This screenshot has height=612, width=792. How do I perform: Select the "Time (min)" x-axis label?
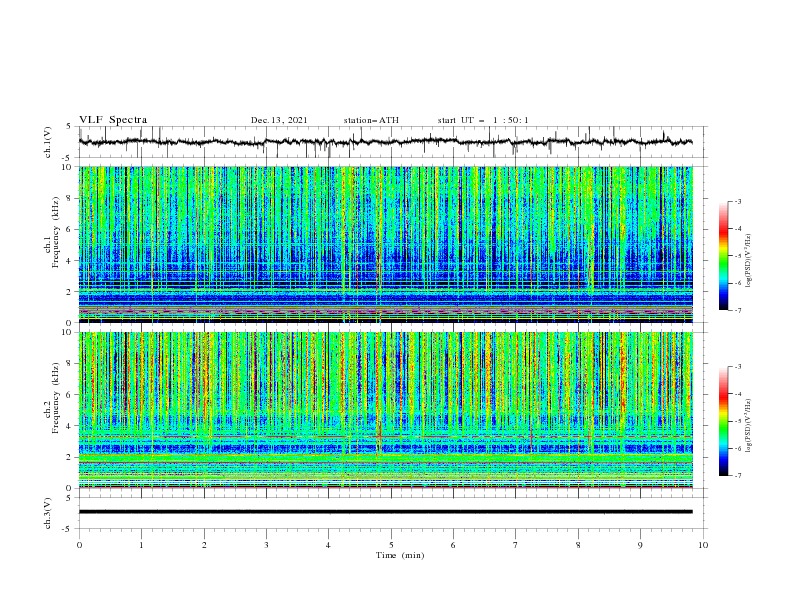pyautogui.click(x=400, y=555)
